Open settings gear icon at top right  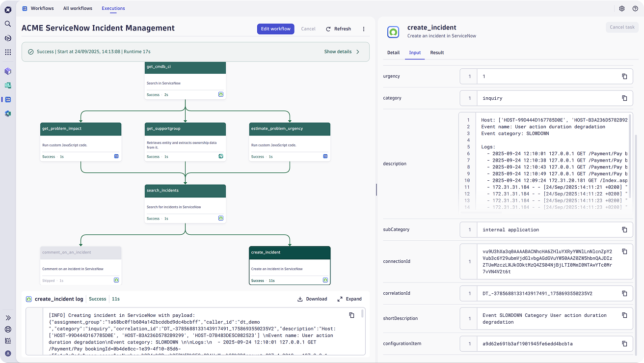tap(622, 8)
